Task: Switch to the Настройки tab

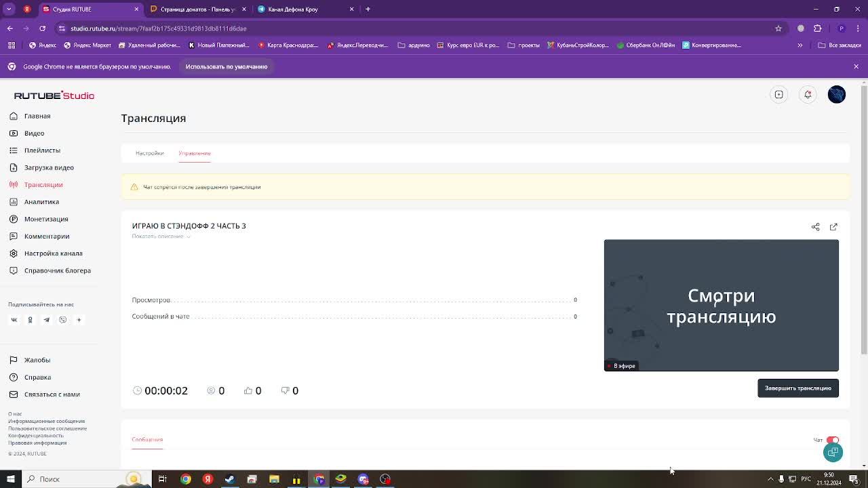Action: [x=149, y=153]
